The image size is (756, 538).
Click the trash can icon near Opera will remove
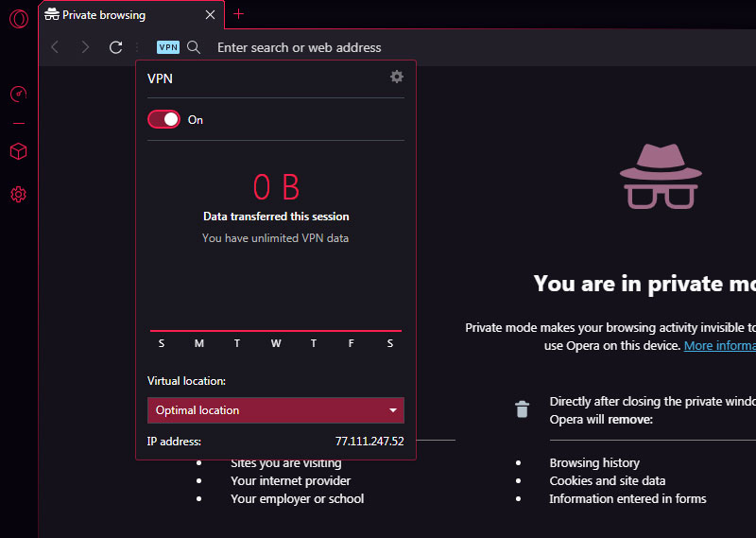coord(523,409)
